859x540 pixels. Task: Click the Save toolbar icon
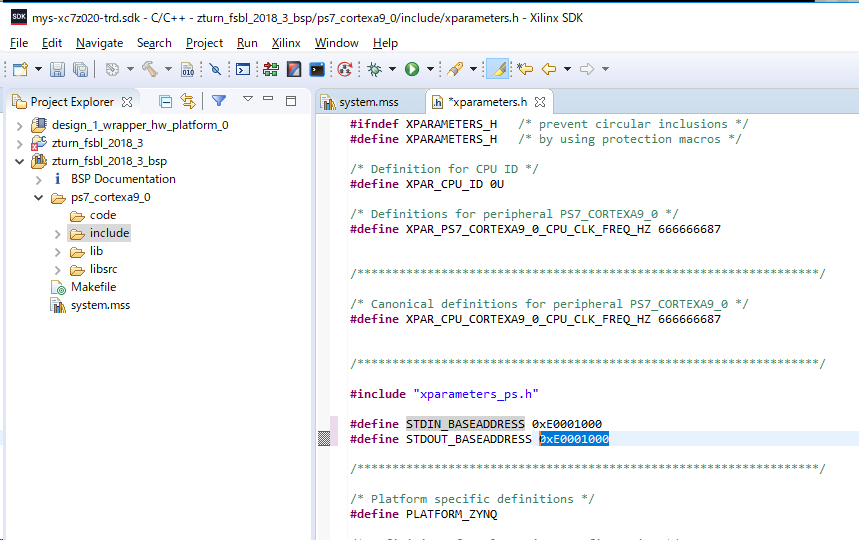(57, 69)
